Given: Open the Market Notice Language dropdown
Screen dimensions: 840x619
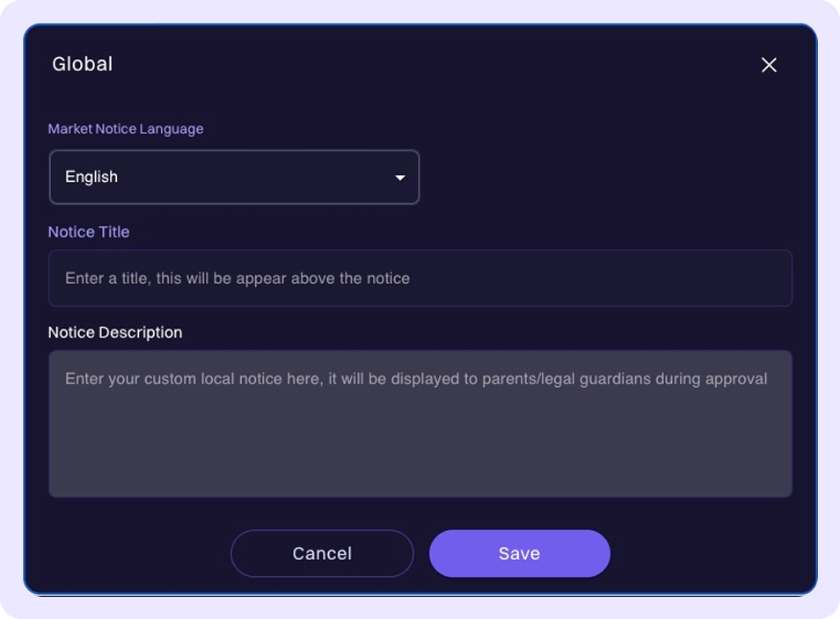Looking at the screenshot, I should pyautogui.click(x=233, y=177).
